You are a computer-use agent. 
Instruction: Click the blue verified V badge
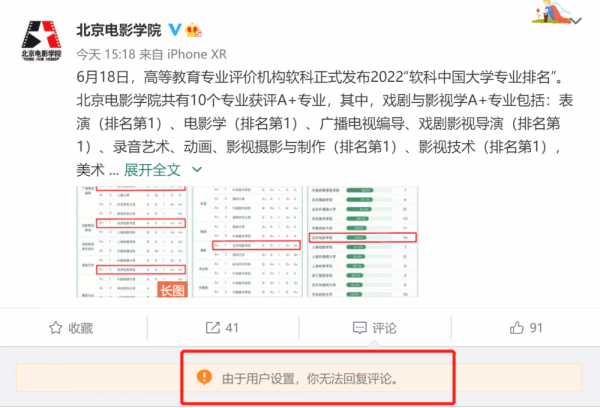[175, 29]
